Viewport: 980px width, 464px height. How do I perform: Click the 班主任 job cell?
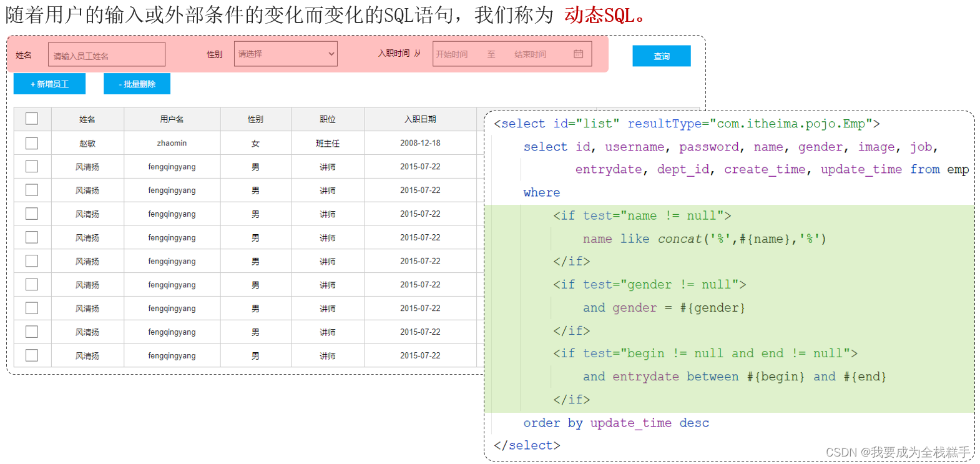click(x=328, y=143)
